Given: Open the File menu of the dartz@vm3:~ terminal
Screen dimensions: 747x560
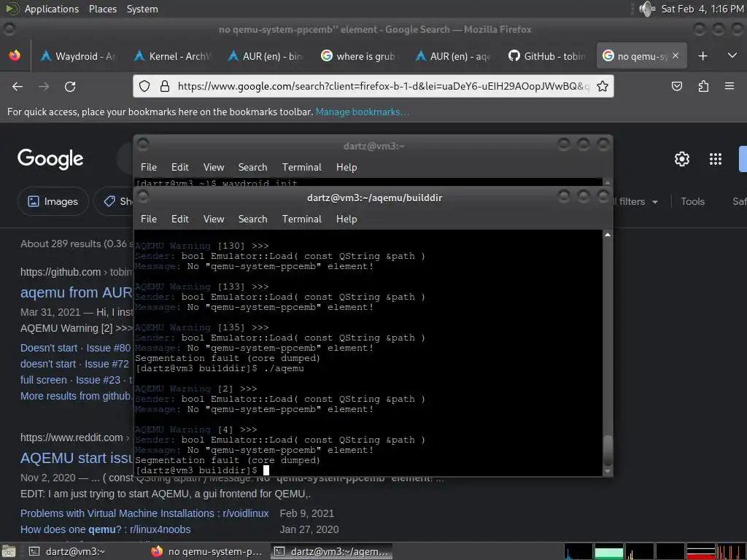Looking at the screenshot, I should [x=149, y=167].
